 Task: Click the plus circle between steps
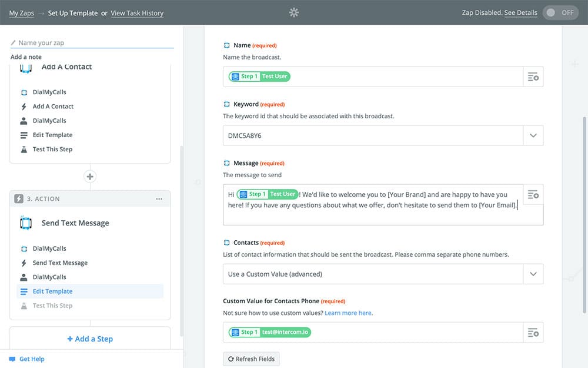click(x=90, y=177)
